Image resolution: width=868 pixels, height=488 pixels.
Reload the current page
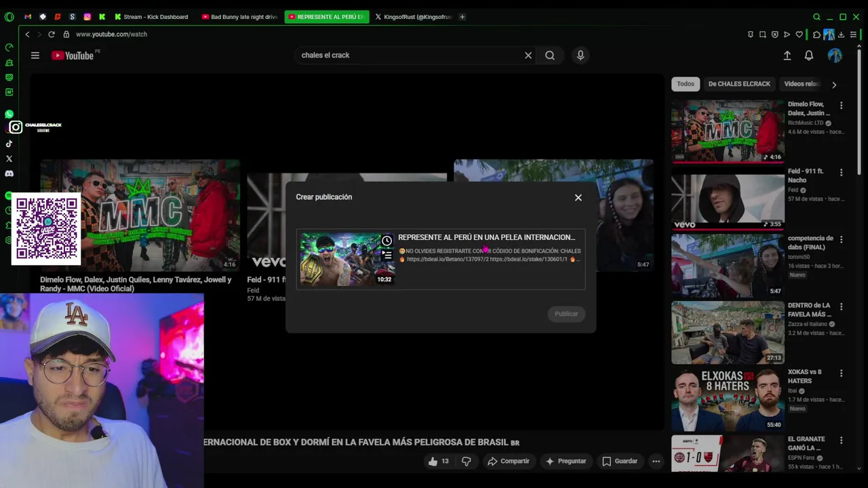pos(51,34)
